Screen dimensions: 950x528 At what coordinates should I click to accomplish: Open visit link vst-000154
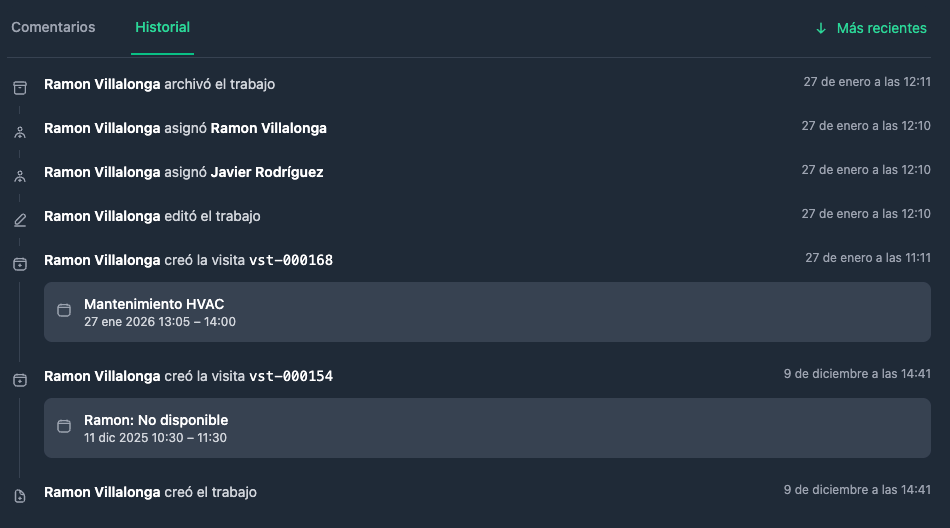(291, 377)
